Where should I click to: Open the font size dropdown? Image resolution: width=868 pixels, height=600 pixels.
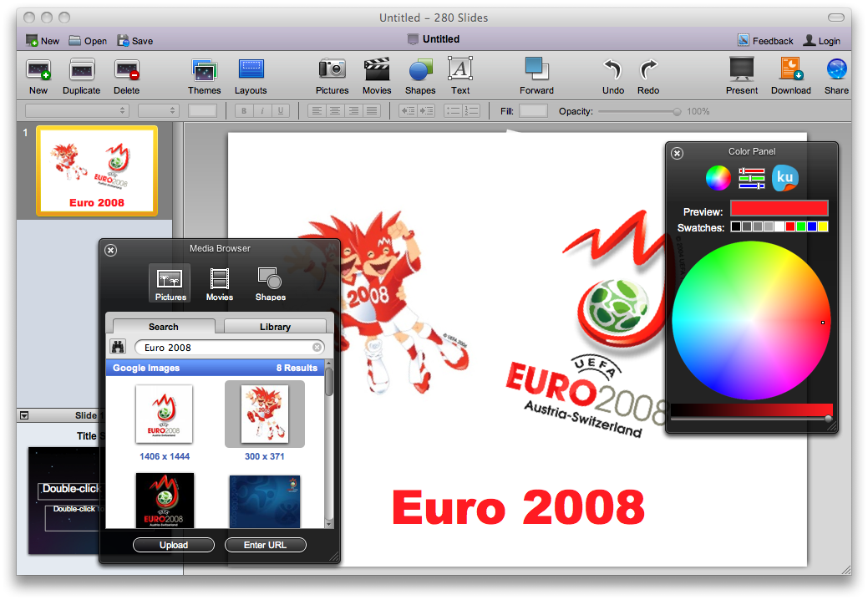point(159,110)
